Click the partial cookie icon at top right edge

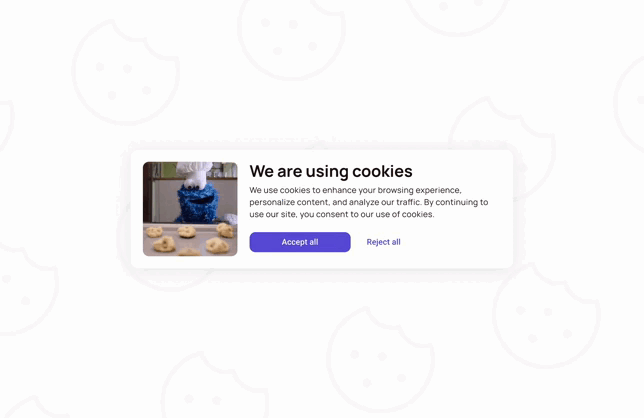point(458,16)
